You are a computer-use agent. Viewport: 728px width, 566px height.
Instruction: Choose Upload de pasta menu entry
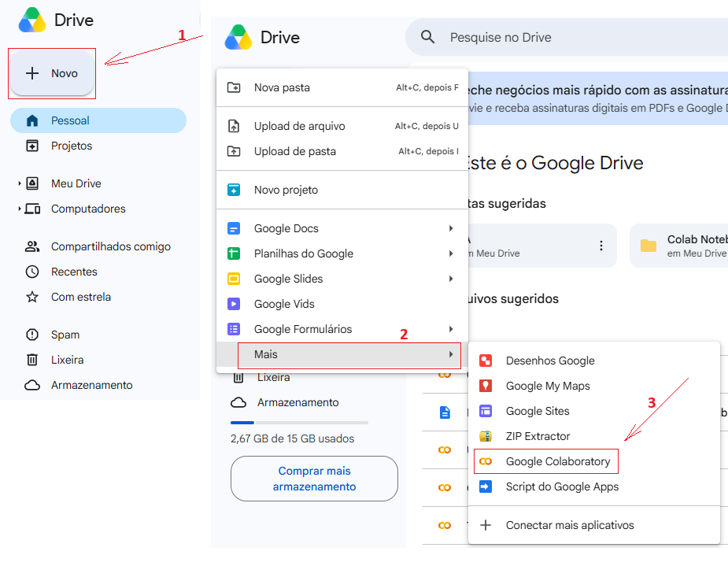[x=342, y=151]
